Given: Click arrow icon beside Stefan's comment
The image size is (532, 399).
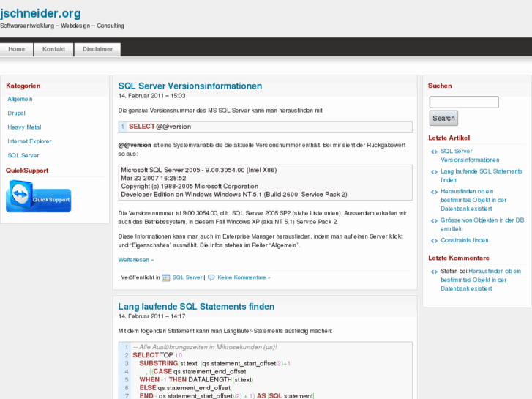Looking at the screenshot, I should tap(434, 272).
